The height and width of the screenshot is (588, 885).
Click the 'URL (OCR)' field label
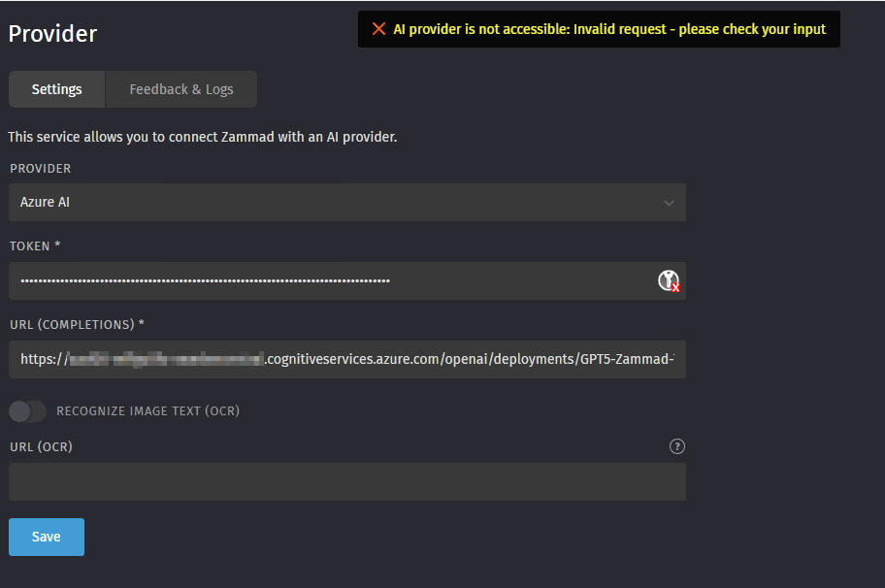click(x=41, y=446)
